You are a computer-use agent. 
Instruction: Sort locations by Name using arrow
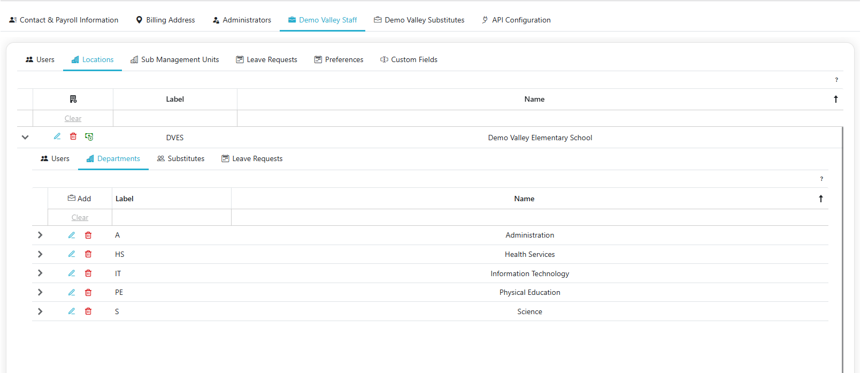tap(835, 99)
